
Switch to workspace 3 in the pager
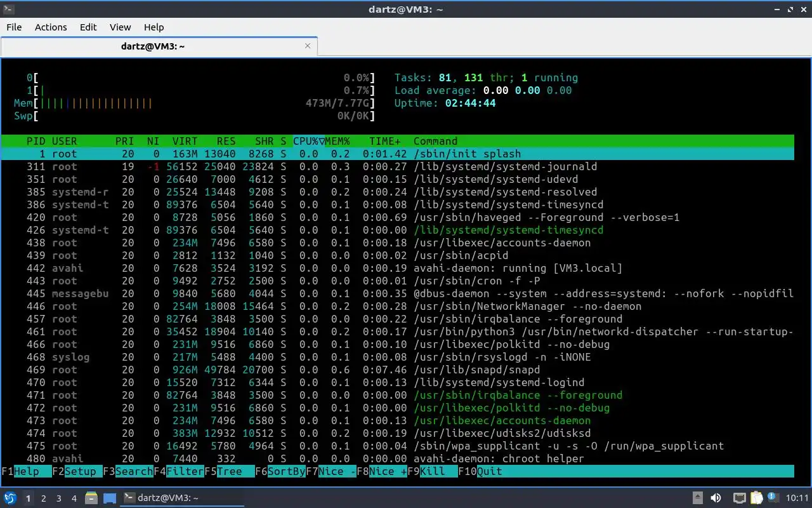tap(59, 498)
